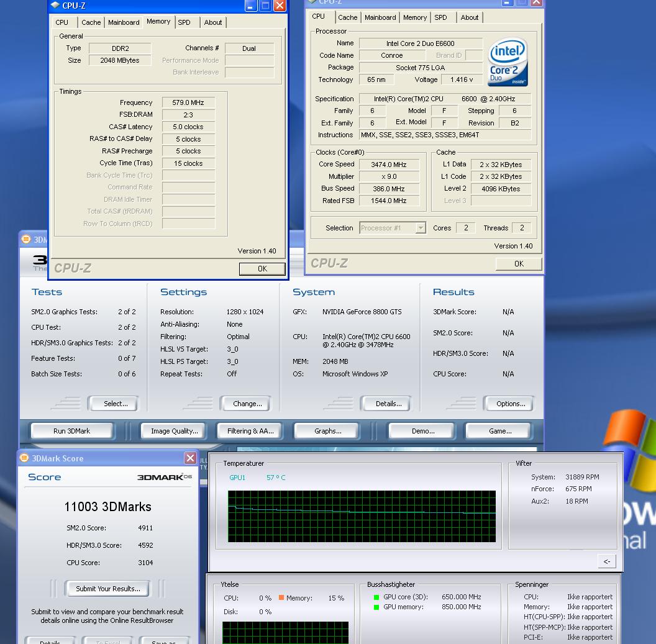656x644 pixels.
Task: Click the Voltage 1.416 v field
Action: 462,79
